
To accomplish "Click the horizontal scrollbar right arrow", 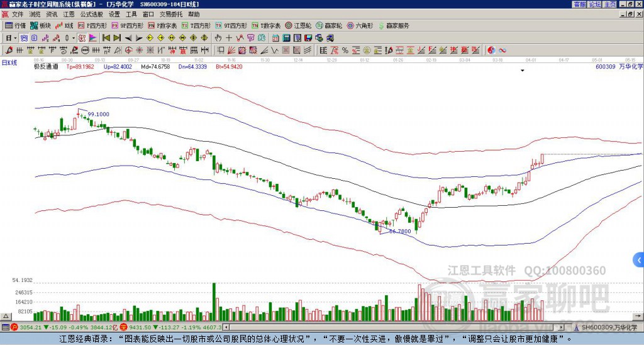I will [561, 327].
